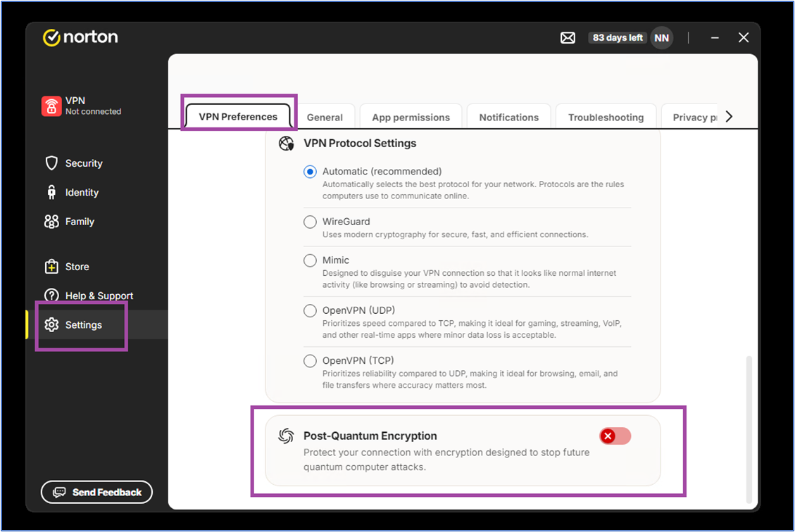Click the Help & Support question icon
Image resolution: width=795 pixels, height=532 pixels.
coord(51,295)
